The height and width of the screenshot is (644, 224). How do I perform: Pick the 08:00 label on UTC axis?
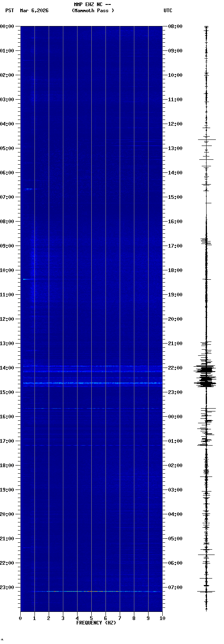click(x=175, y=26)
